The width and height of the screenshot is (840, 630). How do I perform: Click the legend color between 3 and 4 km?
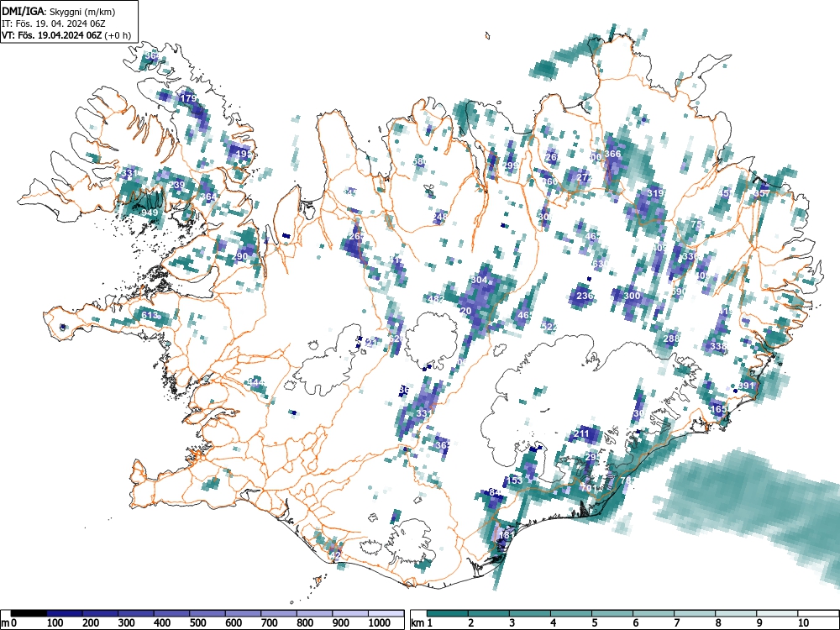click(x=530, y=613)
